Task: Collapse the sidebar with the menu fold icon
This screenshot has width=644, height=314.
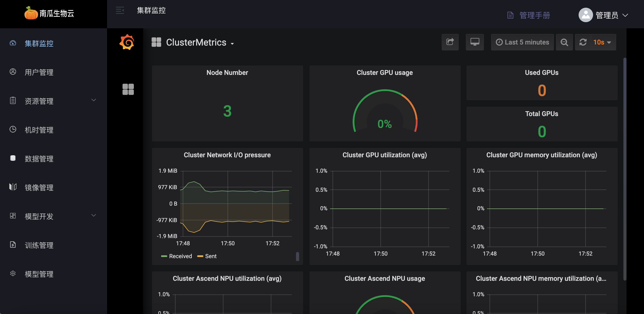Action: [120, 11]
